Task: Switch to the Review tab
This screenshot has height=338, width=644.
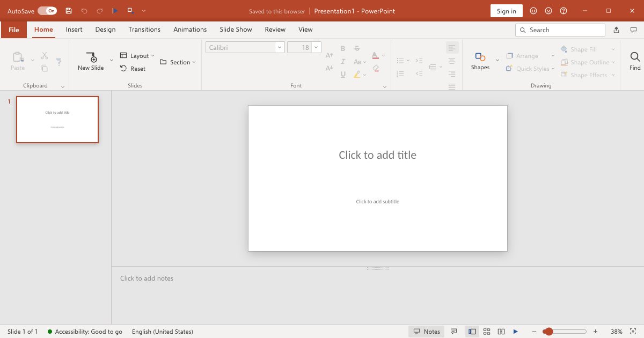Action: pyautogui.click(x=275, y=30)
